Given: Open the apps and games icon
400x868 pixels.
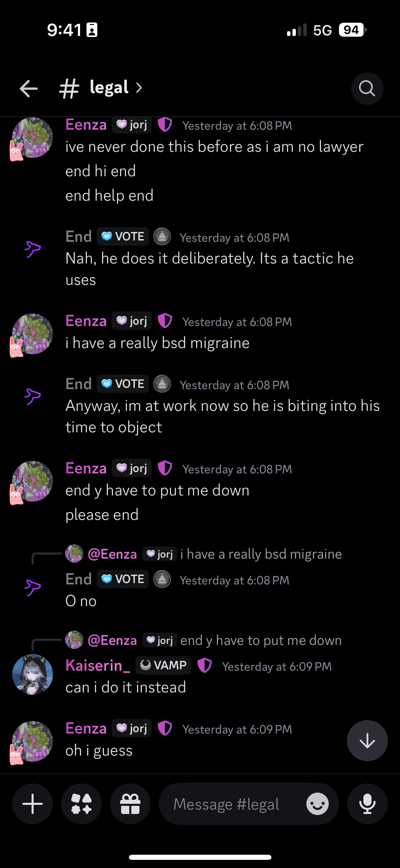Looking at the screenshot, I should click(x=81, y=803).
